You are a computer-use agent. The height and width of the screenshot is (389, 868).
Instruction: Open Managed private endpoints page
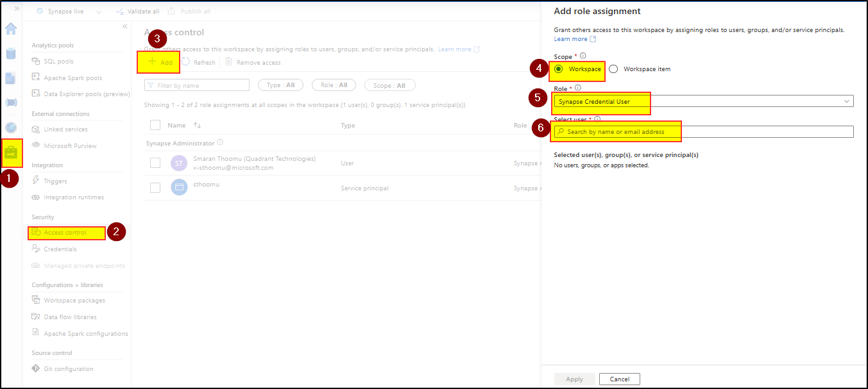tap(84, 266)
